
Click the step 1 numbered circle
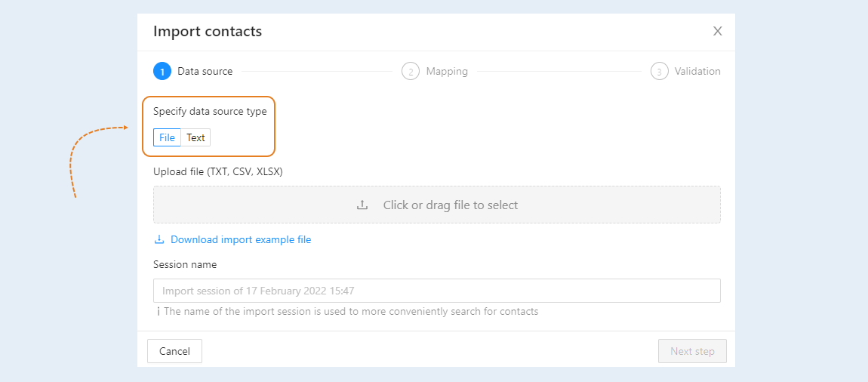click(162, 72)
